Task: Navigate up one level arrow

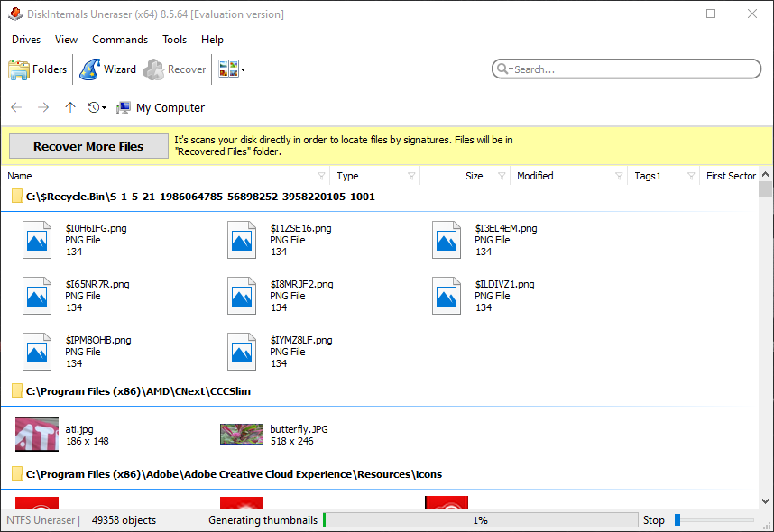Action: pos(70,107)
